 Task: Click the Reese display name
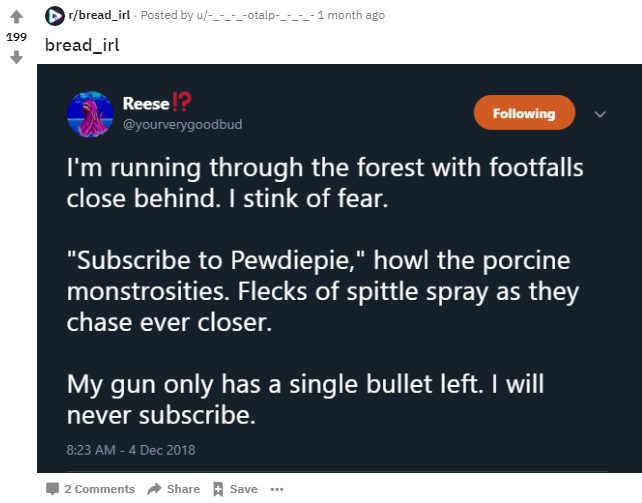146,104
